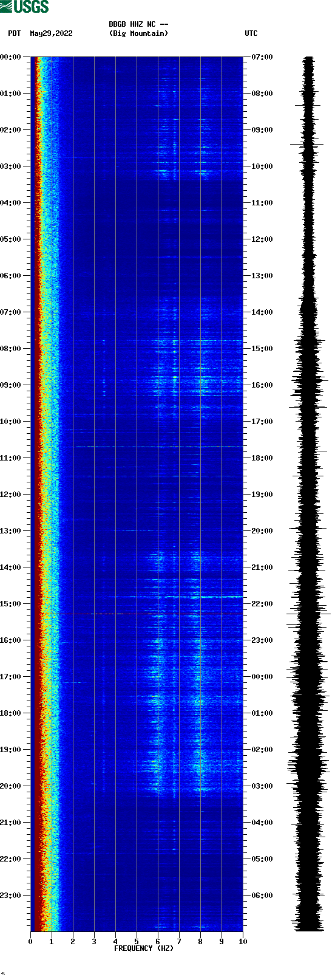This screenshot has height=980, width=335.
Task: Click the PDT timezone label
Action: [x=15, y=33]
